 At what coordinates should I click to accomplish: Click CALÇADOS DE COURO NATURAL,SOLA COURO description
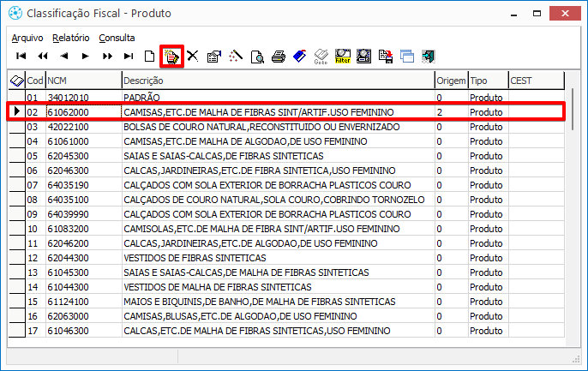tap(279, 200)
